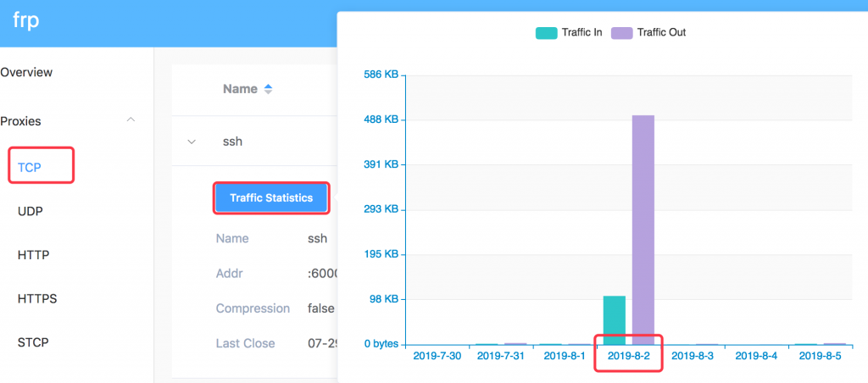Click the teal Traffic In legend swatch
Screen dimensions: 868x383
[x=545, y=32]
